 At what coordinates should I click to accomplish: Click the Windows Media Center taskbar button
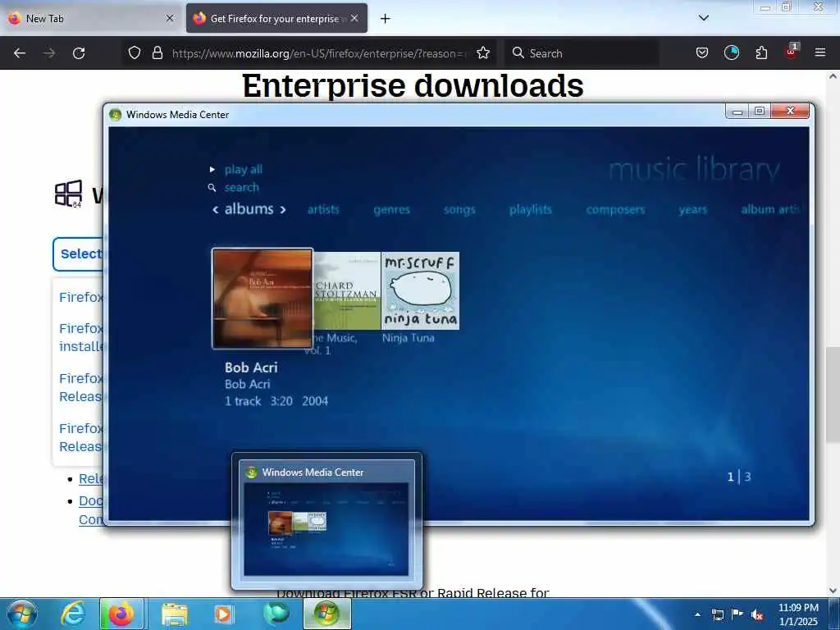coord(327,614)
